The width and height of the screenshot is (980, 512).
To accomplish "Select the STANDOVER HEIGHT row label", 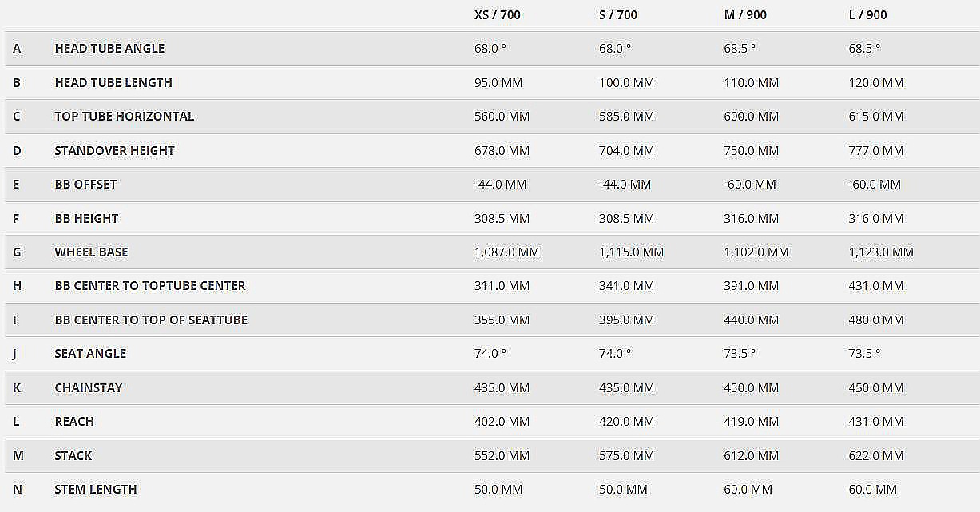I will point(114,150).
